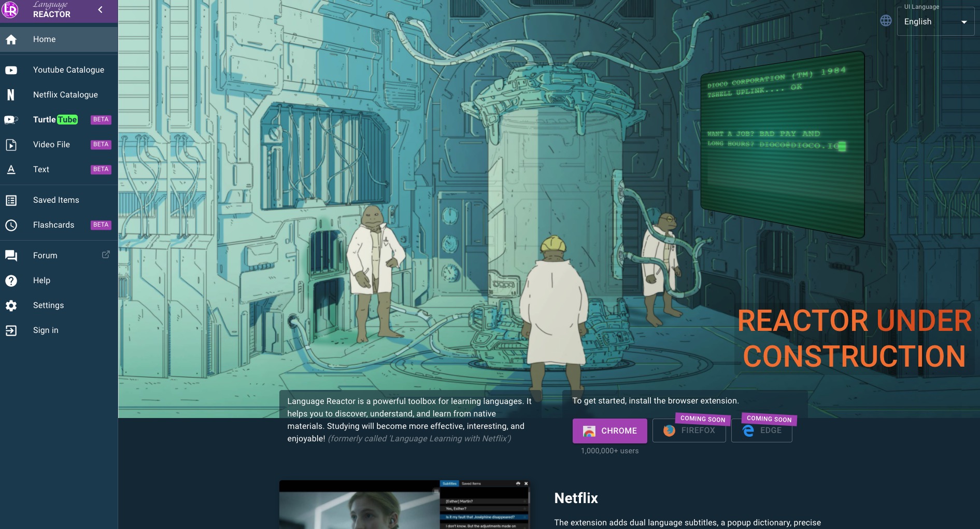Click the Edge extension button
This screenshot has width=980, height=529.
(761, 430)
